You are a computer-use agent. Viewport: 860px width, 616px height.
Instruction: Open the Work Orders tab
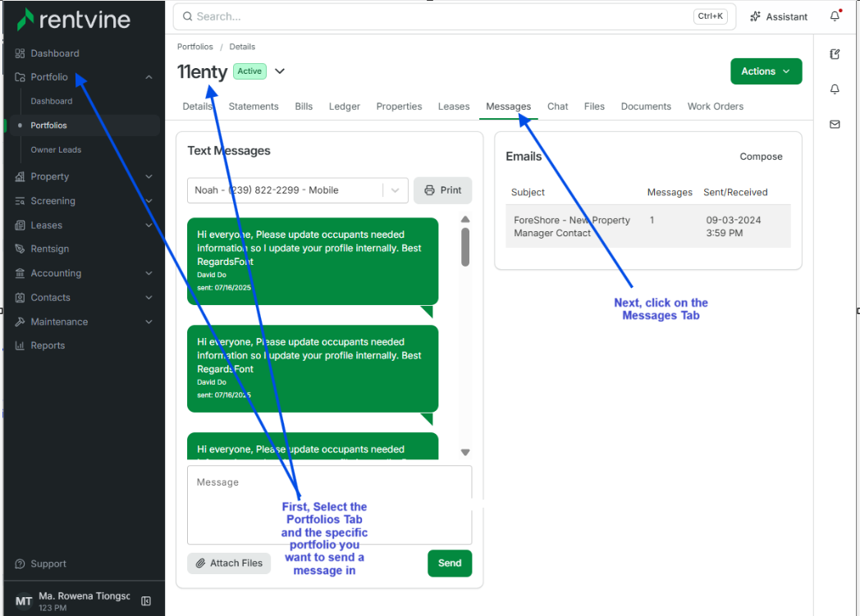pyautogui.click(x=716, y=107)
